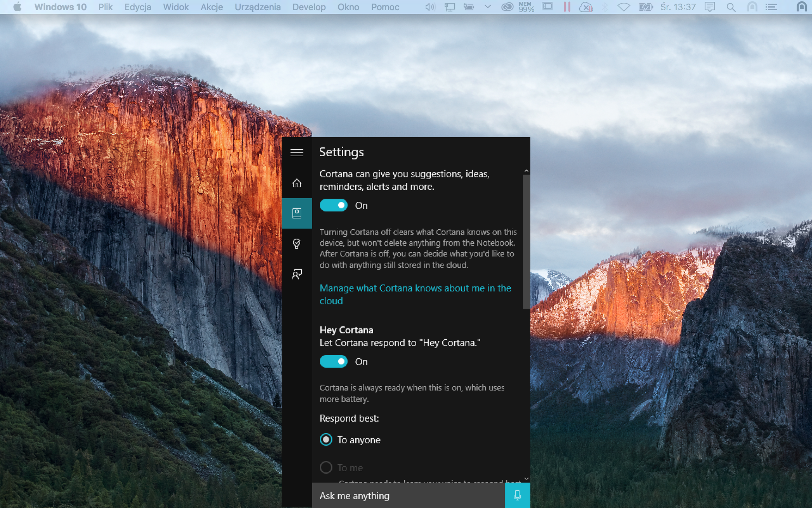The height and width of the screenshot is (508, 812).
Task: Open Notification Center list icon
Action: (x=771, y=7)
